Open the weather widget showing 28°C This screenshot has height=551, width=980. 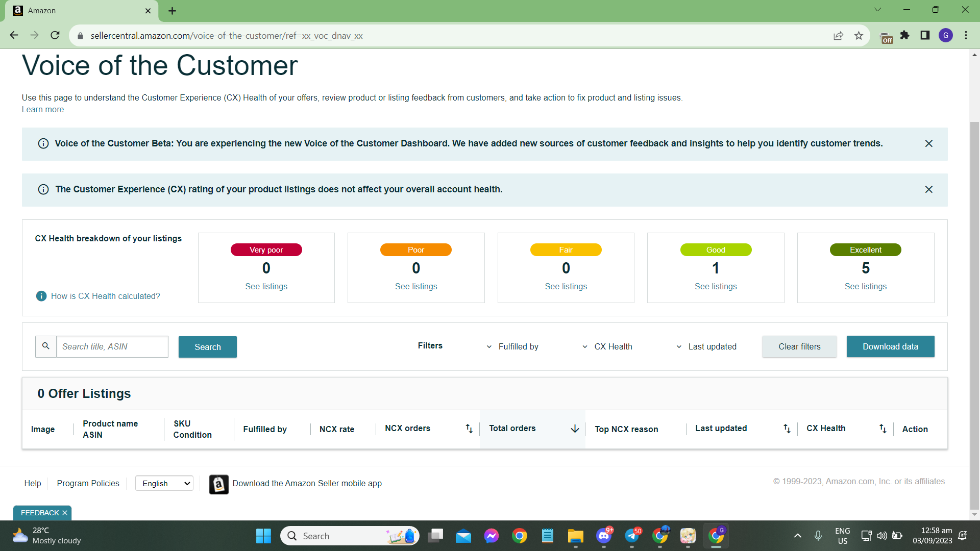point(47,536)
